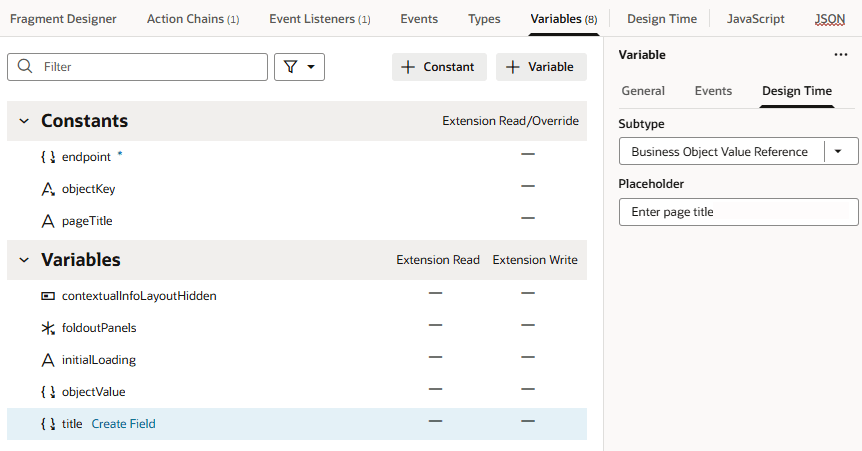Click the add Constant button
862x451 pixels.
click(439, 67)
